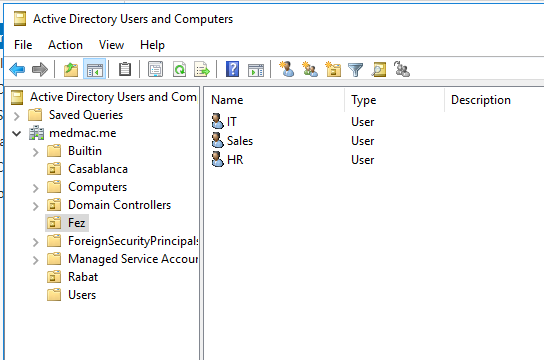Open filter options funnel icon
This screenshot has width=544, height=360.
tap(356, 70)
